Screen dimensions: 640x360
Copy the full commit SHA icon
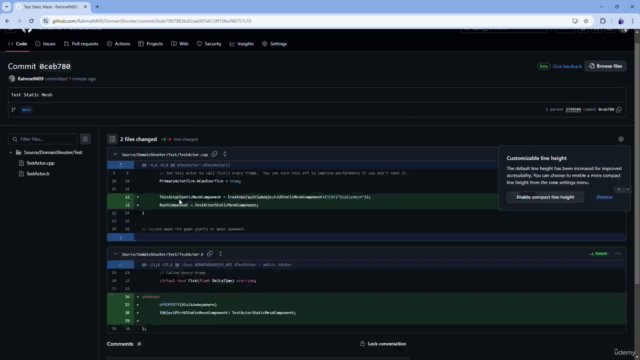pos(619,109)
